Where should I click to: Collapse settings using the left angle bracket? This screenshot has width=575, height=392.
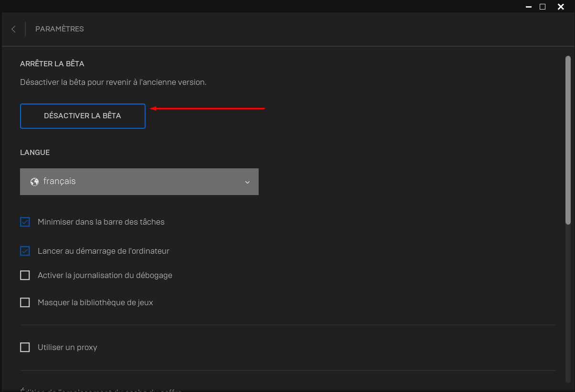13,29
